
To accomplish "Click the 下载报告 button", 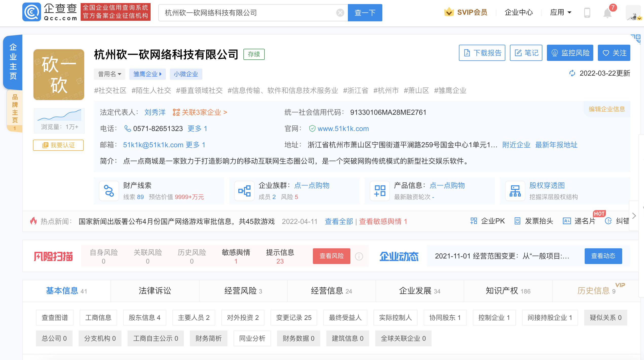I will (482, 53).
